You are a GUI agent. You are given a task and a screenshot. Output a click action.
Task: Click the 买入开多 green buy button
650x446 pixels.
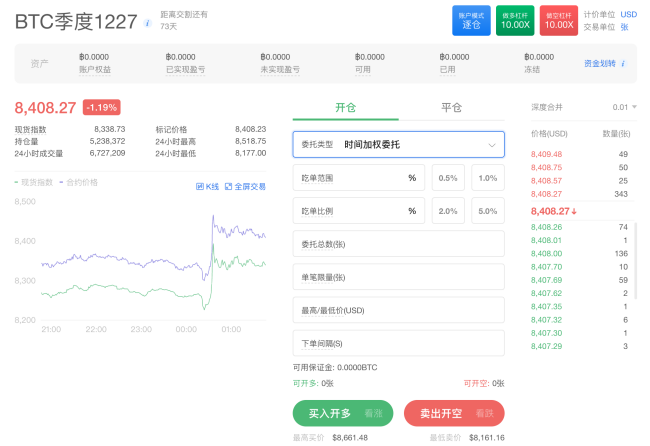pyautogui.click(x=343, y=413)
